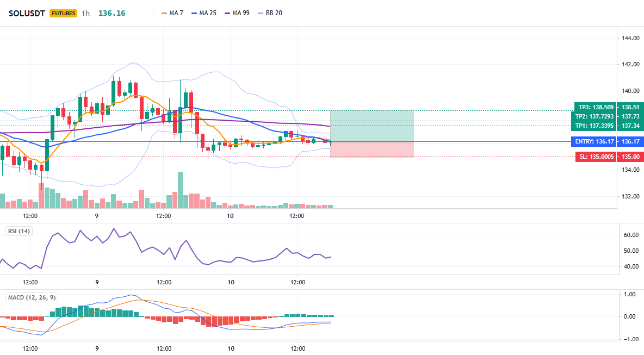Click the 132.00 price axis label
The image size is (644, 355).
[x=630, y=197]
